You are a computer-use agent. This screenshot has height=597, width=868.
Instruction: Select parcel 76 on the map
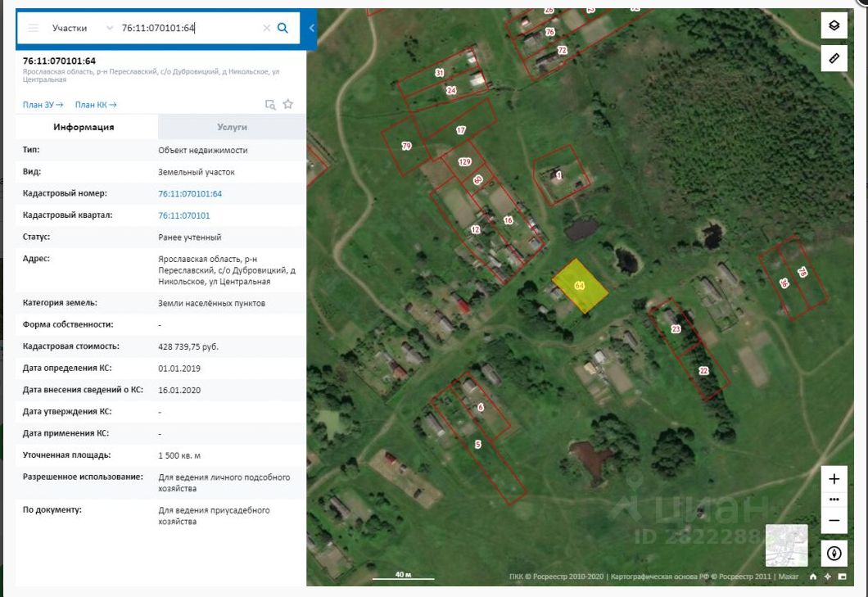pyautogui.click(x=549, y=32)
